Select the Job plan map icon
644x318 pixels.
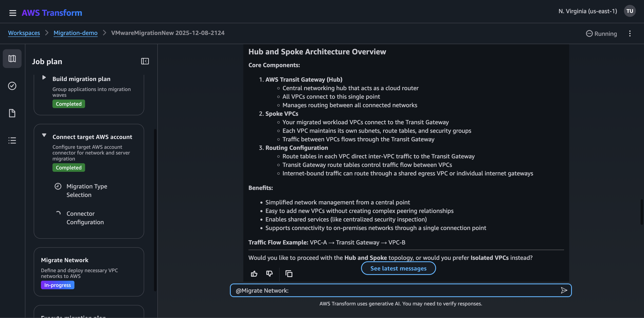click(12, 58)
